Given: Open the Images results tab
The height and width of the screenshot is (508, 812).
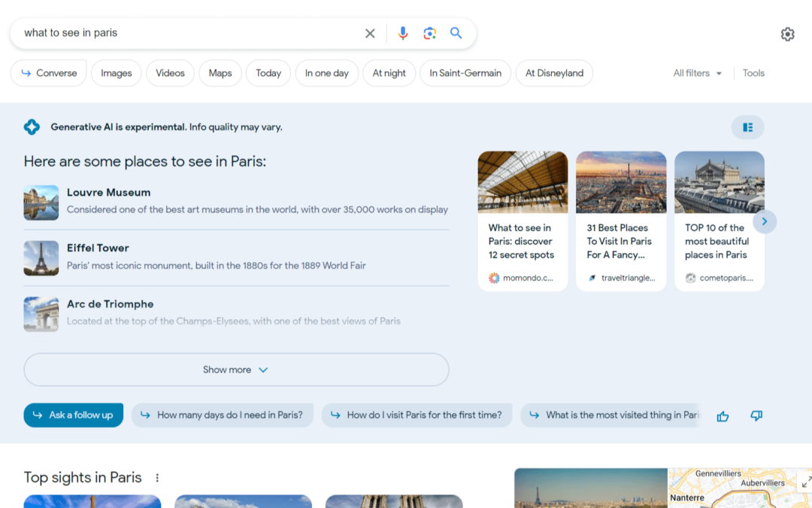Looking at the screenshot, I should point(116,73).
